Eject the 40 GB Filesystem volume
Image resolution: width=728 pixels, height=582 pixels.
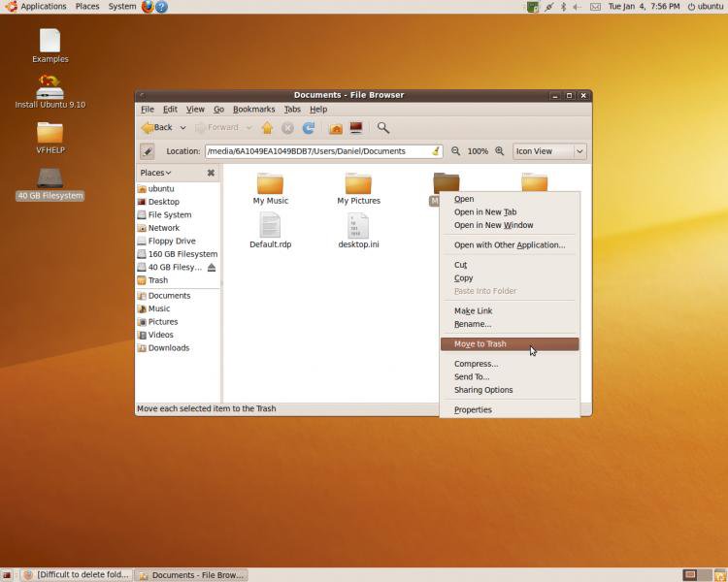point(212,268)
